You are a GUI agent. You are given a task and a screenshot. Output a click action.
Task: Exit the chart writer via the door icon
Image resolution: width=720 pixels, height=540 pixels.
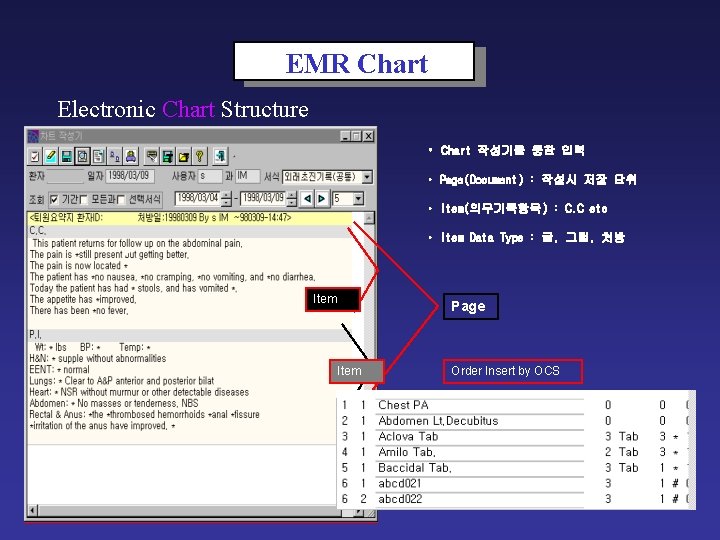pyautogui.click(x=220, y=157)
